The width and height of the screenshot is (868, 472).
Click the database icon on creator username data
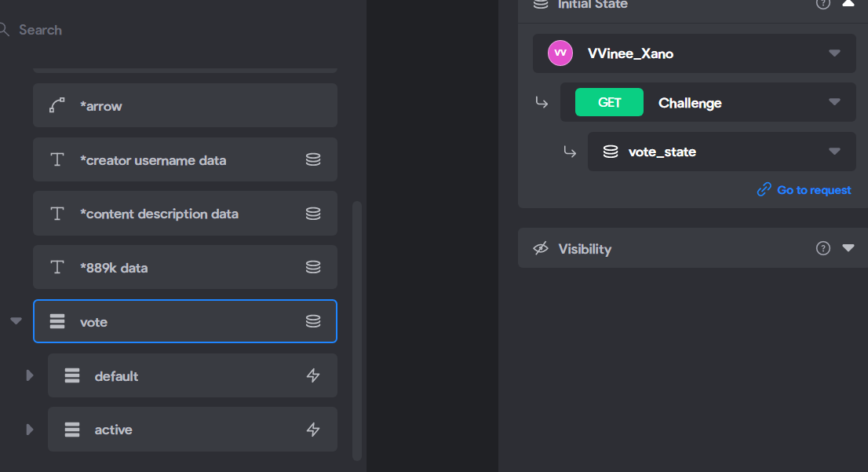point(313,159)
